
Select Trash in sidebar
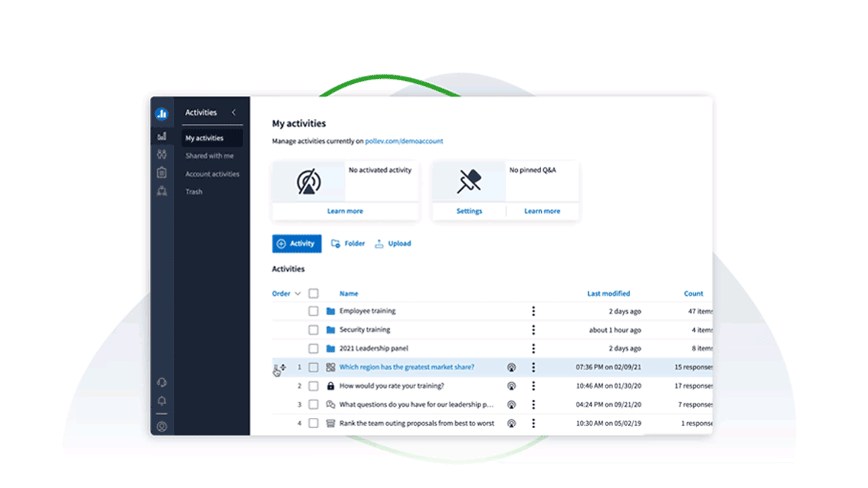194,192
